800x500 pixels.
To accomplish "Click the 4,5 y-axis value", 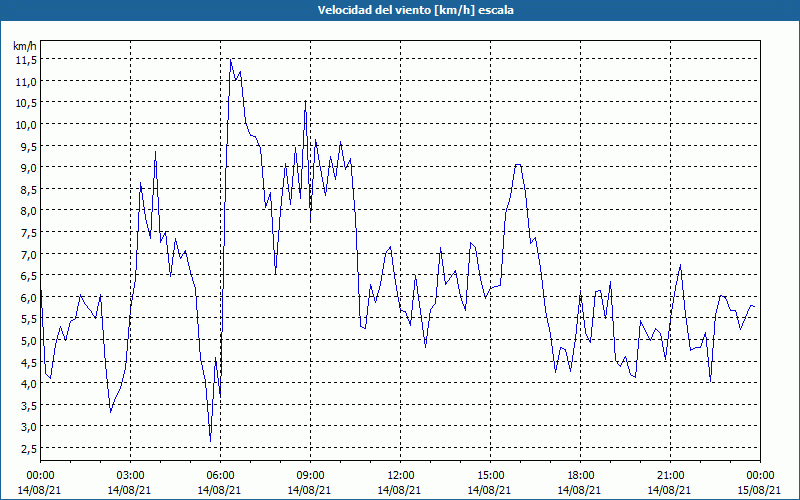I will [x=29, y=362].
